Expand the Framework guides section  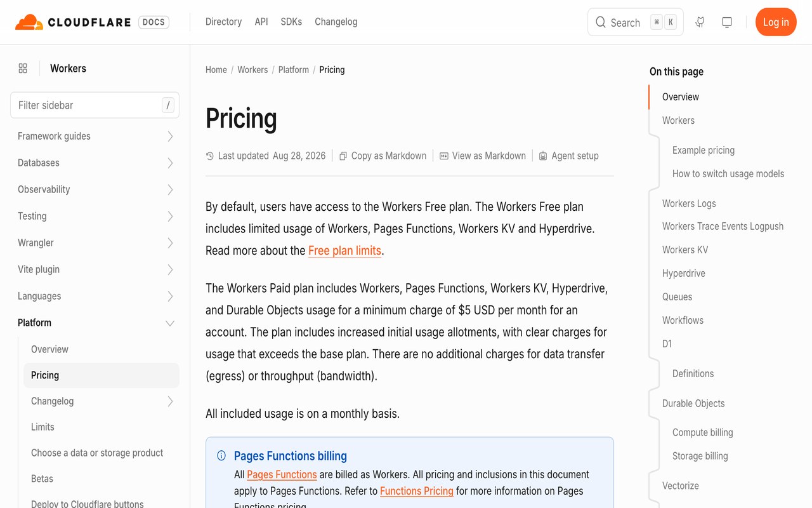coord(95,137)
